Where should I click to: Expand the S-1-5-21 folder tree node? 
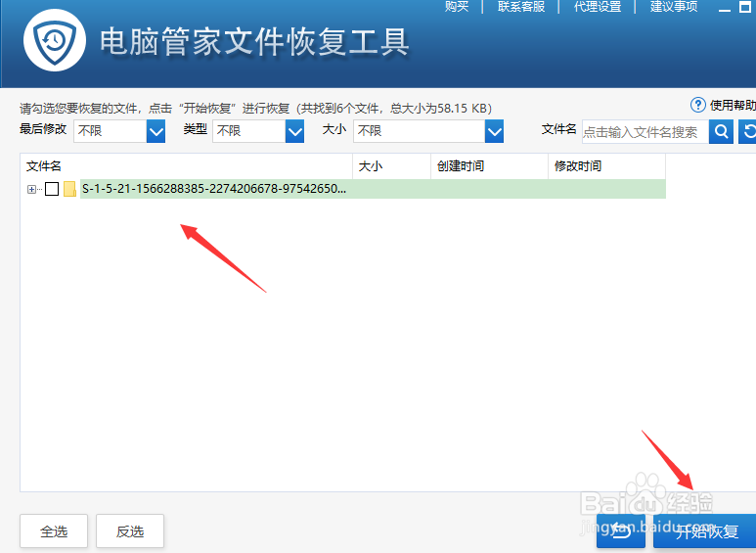(31, 190)
